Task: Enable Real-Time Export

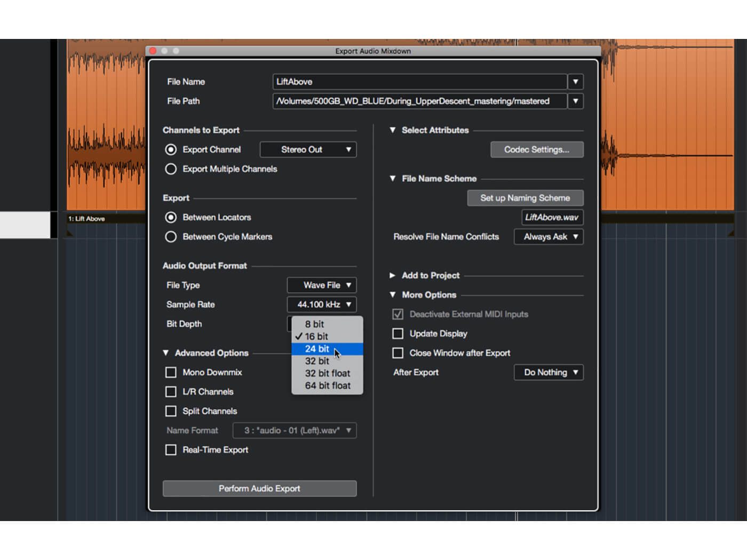Action: pos(171,450)
